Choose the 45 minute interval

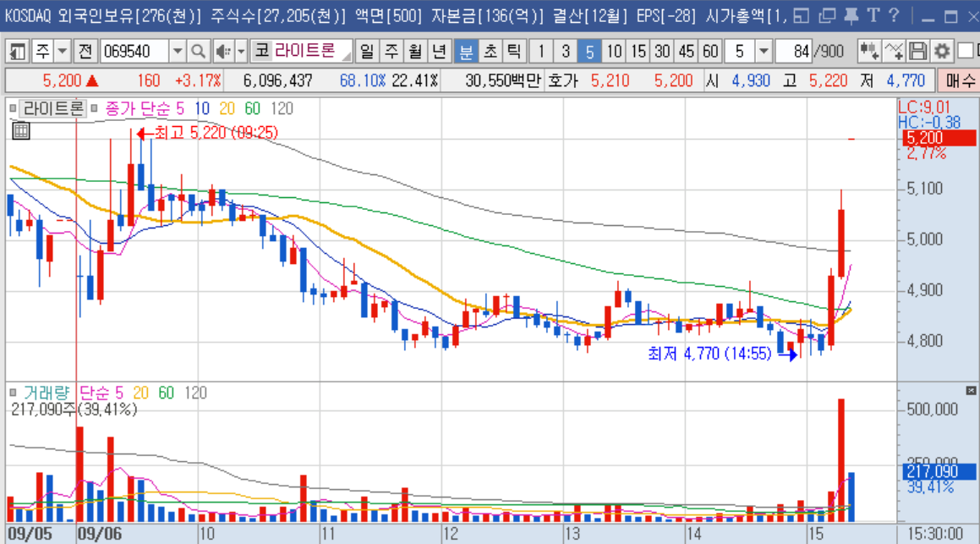point(687,52)
